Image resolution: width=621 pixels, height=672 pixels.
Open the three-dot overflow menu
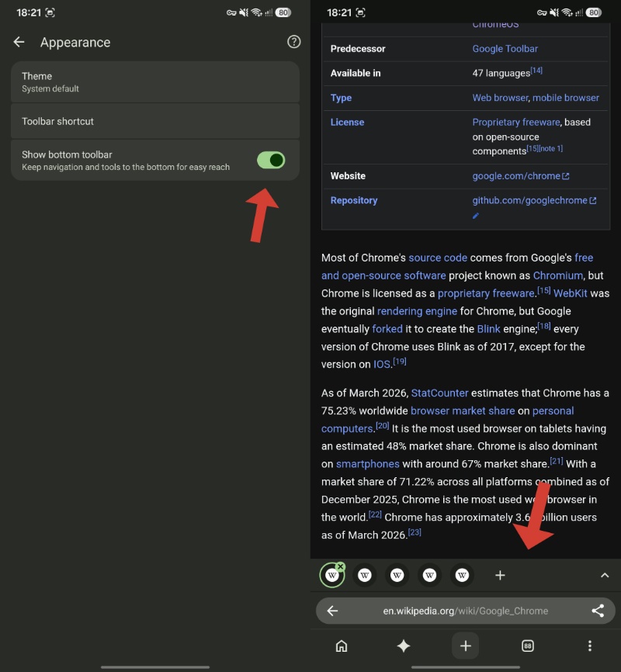pyautogui.click(x=590, y=646)
